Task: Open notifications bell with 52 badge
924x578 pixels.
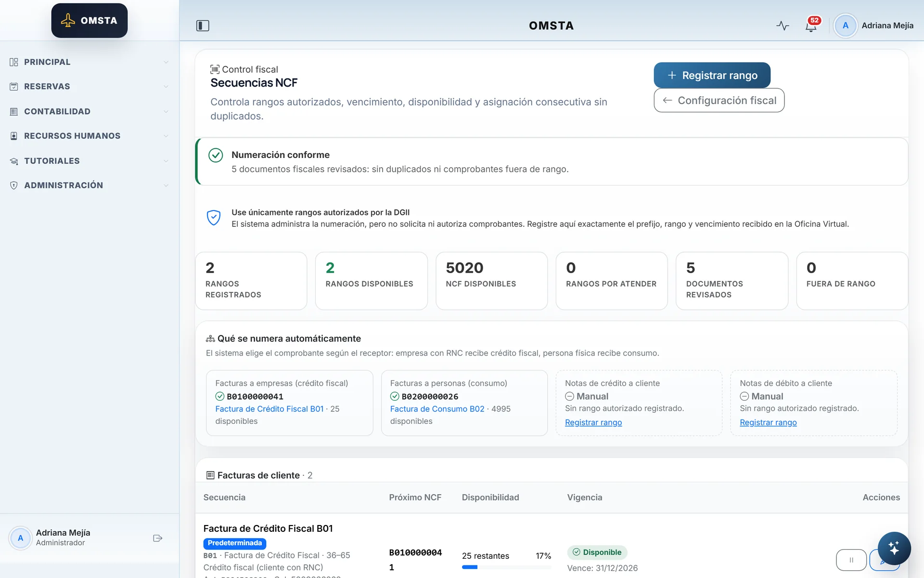Action: (811, 26)
